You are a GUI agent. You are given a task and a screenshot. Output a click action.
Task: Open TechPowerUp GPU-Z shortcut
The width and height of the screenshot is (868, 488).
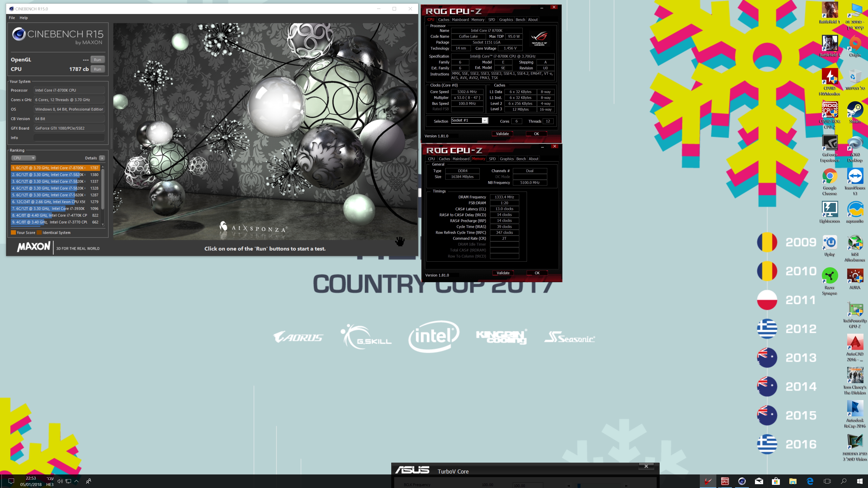855,315
